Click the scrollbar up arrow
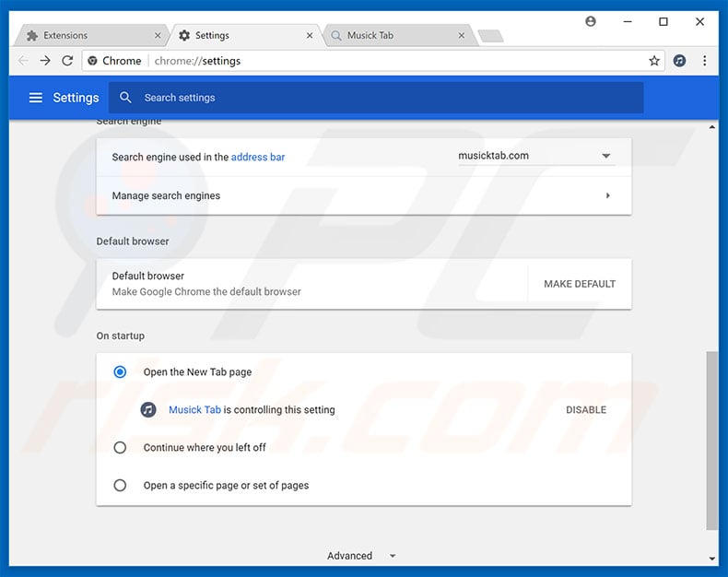This screenshot has width=728, height=577. 711,127
